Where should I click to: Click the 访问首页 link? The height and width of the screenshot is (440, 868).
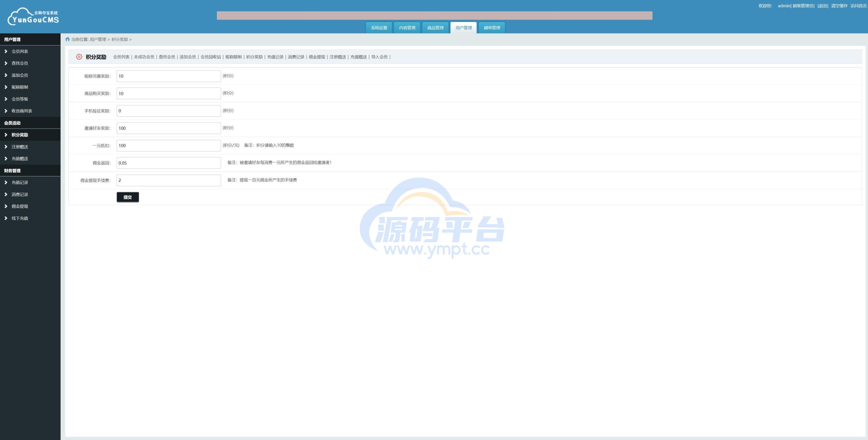click(x=858, y=6)
